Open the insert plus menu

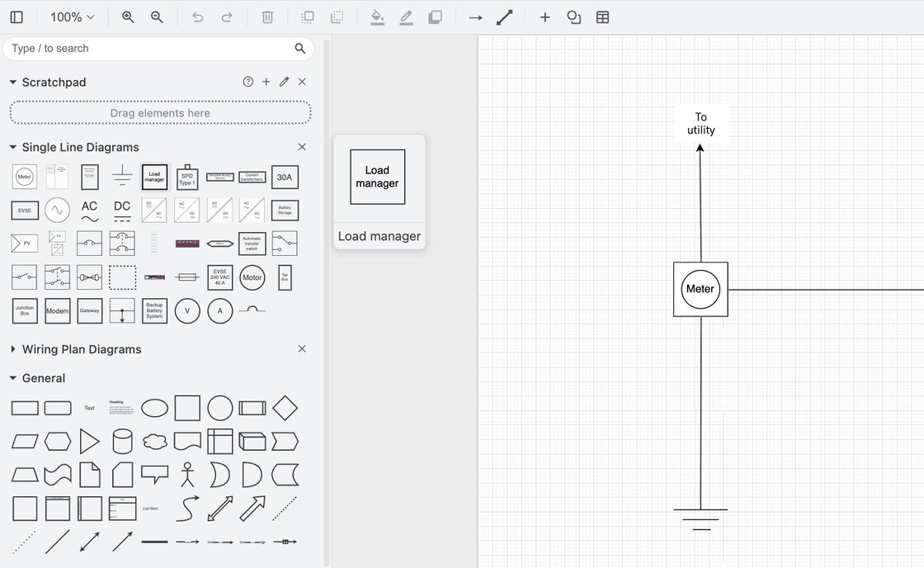click(544, 17)
